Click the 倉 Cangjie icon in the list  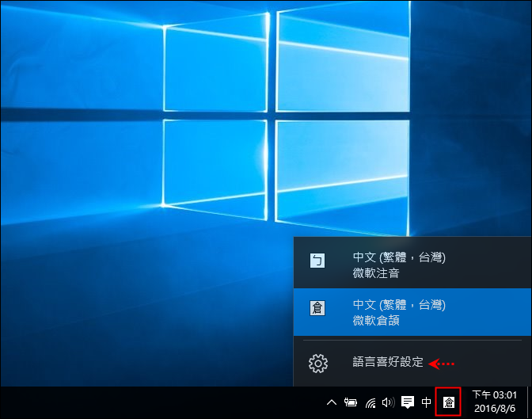[x=317, y=308]
